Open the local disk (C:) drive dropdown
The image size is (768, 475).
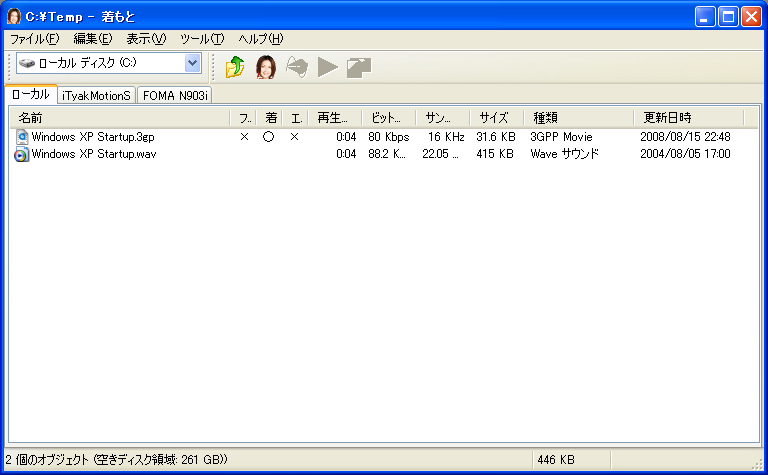click(192, 63)
